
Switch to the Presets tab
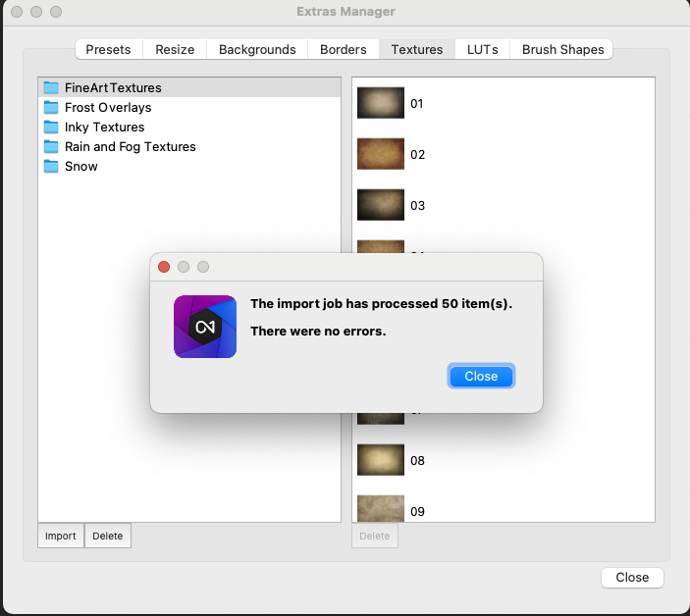108,49
